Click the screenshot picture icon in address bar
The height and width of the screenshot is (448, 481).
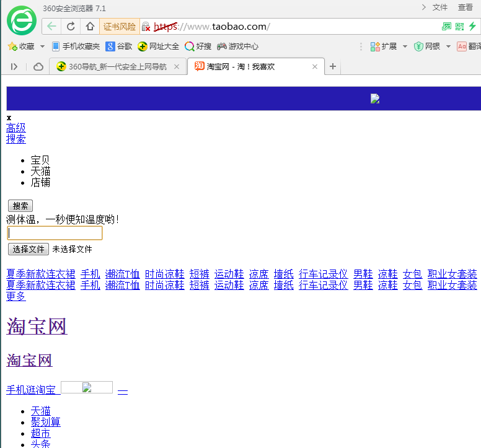tap(446, 27)
